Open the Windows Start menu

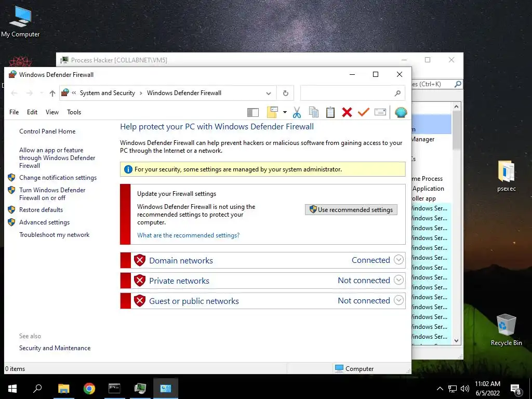pyautogui.click(x=12, y=388)
